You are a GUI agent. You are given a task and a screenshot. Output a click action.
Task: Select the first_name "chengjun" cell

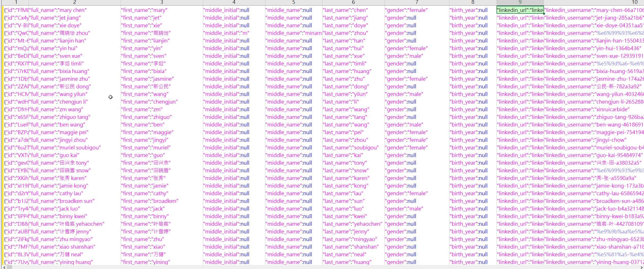(x=162, y=102)
